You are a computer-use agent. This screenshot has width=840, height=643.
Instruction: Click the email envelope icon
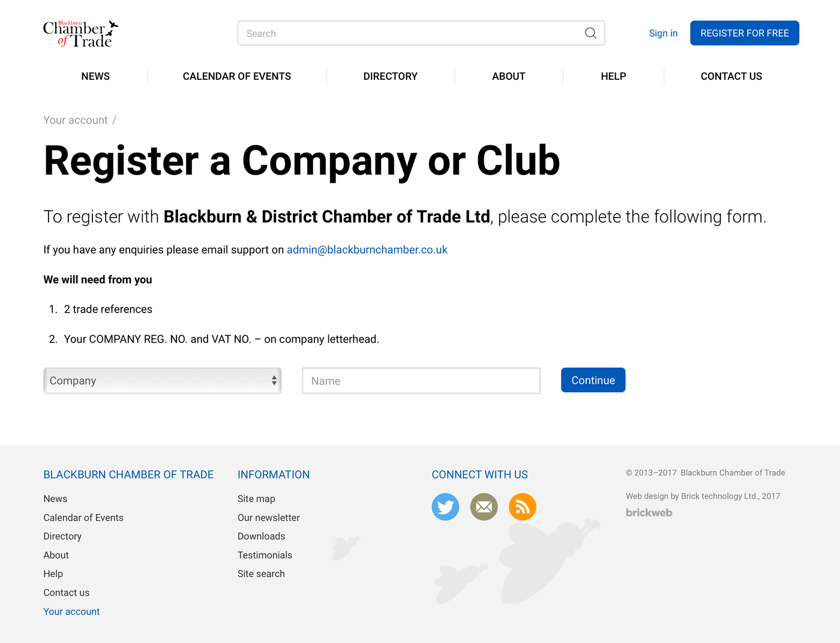[x=484, y=507]
